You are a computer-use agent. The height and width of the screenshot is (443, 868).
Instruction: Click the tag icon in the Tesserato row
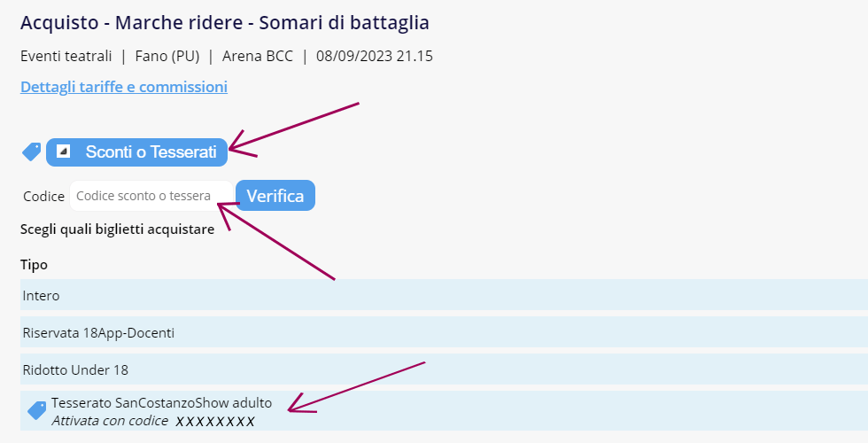coord(36,410)
